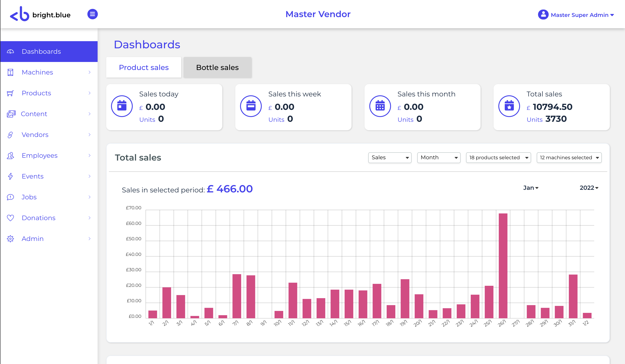Click the Machines sidebar icon
625x364 pixels.
coord(10,72)
